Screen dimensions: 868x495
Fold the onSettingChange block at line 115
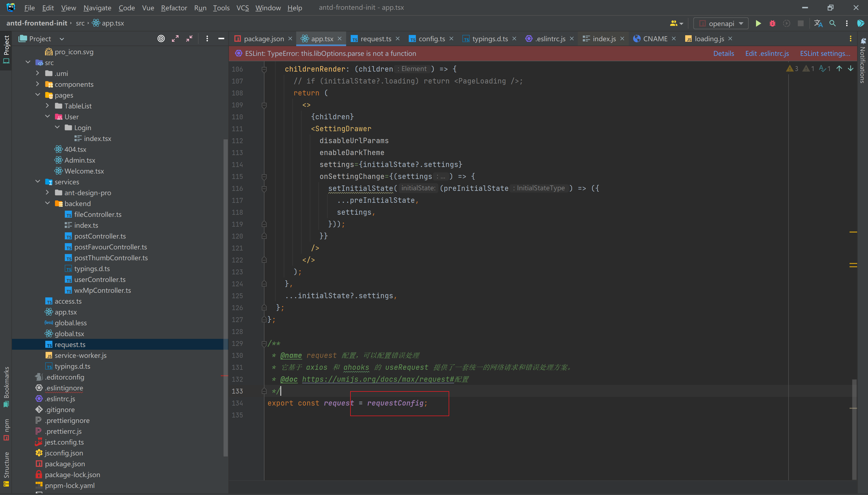(264, 177)
